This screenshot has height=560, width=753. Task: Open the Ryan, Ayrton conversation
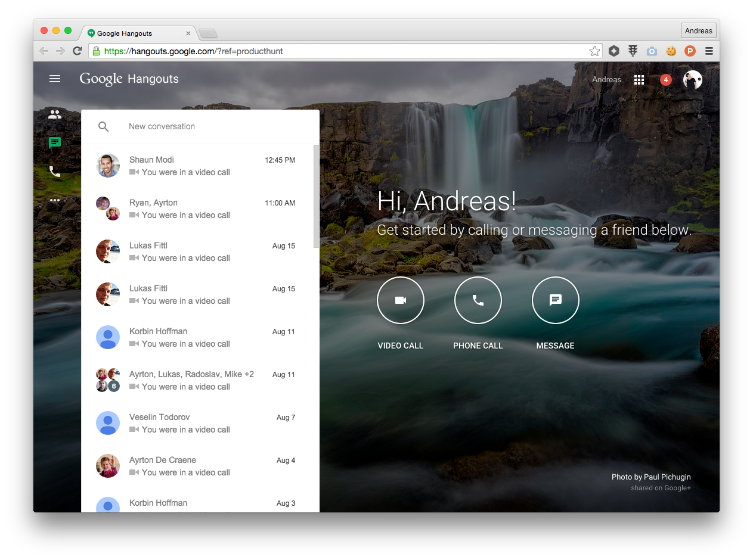(197, 209)
